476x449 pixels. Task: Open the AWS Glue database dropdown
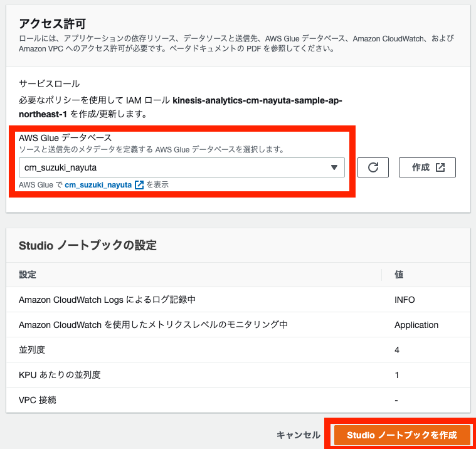[181, 167]
